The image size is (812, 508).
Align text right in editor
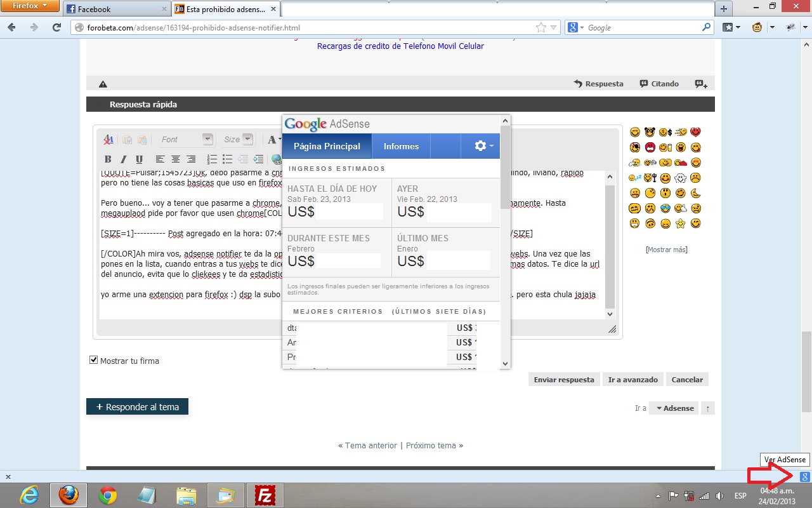click(x=191, y=159)
